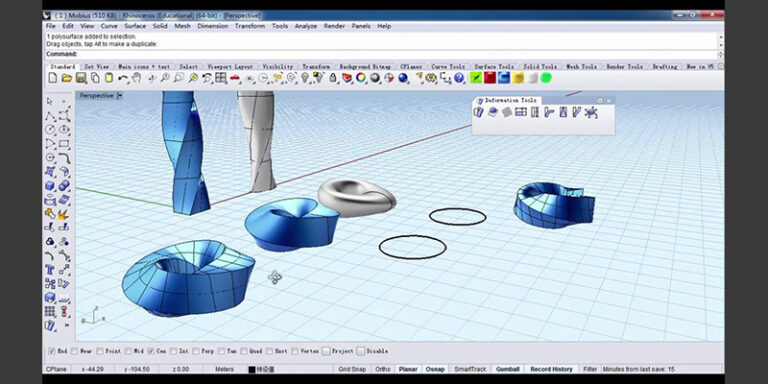Screen dimensions: 768x384
Task: Select the Rectangle tool in left sidebar
Action: pyautogui.click(x=64, y=144)
